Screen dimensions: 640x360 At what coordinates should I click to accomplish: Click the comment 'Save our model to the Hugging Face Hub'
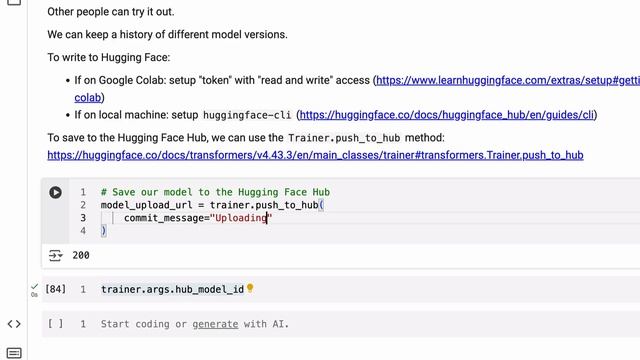click(216, 192)
